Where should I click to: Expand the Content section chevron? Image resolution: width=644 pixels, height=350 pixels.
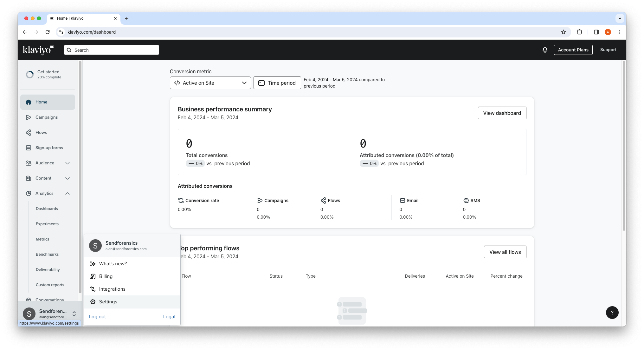[x=68, y=178]
